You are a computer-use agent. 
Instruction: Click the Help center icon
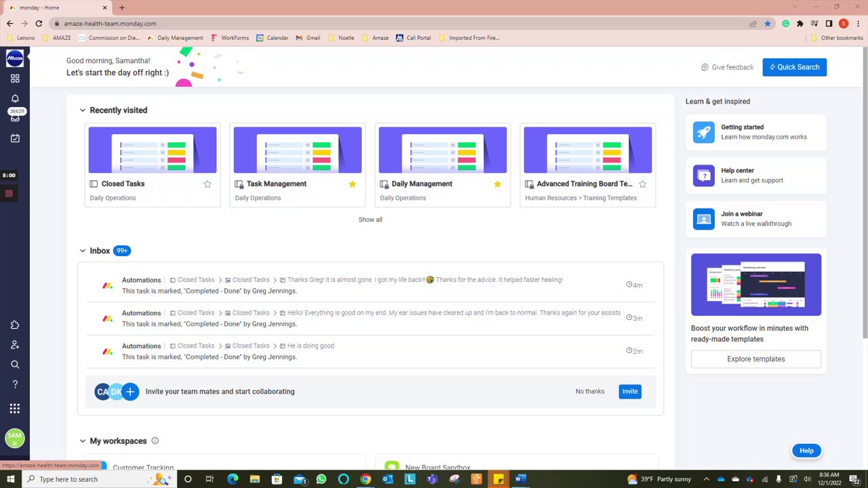pos(704,176)
